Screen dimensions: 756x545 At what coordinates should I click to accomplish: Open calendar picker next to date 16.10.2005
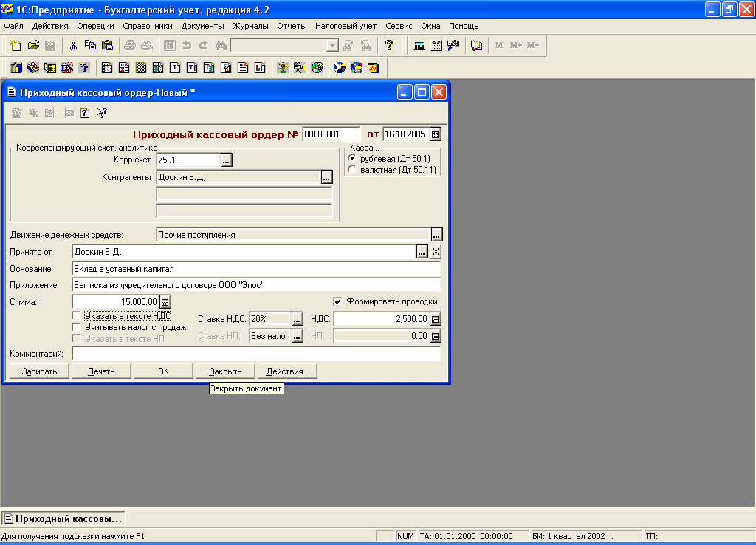(x=436, y=134)
